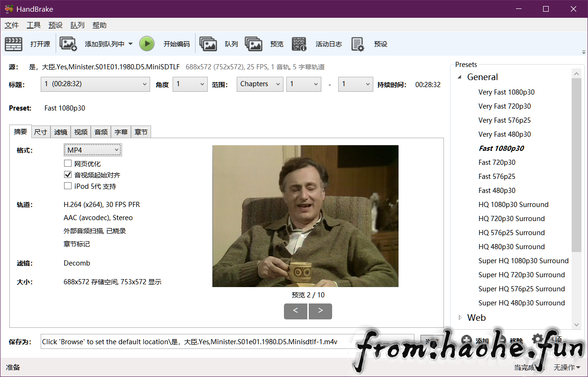Select the HQ 720p30 Surround preset
This screenshot has width=588, height=377.
(512, 219)
